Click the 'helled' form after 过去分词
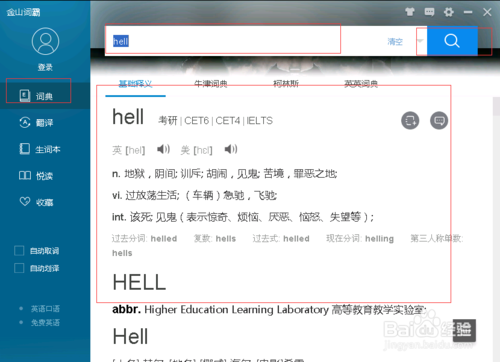This screenshot has width=500, height=362. (x=164, y=239)
